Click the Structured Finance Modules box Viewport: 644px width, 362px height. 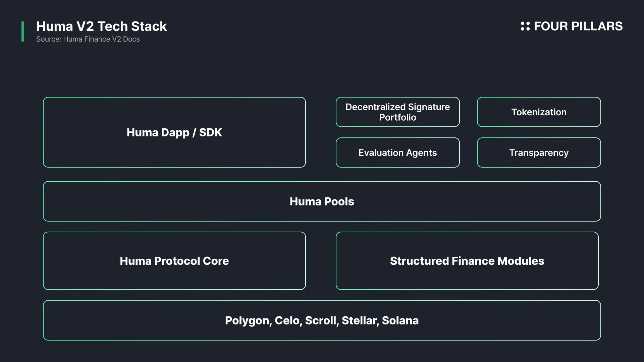[x=467, y=261]
